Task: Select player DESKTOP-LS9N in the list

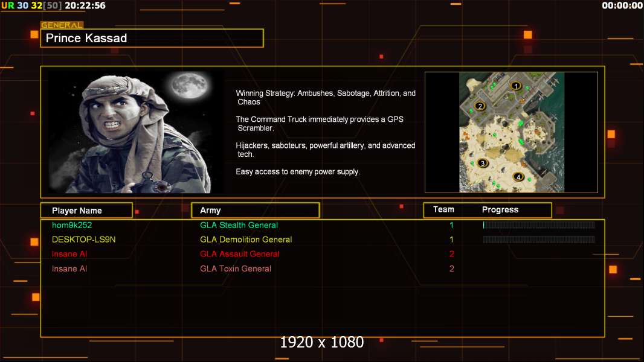Action: tap(83, 240)
